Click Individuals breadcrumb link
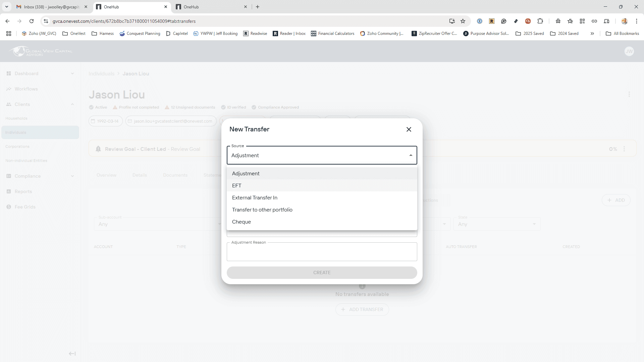 (101, 74)
